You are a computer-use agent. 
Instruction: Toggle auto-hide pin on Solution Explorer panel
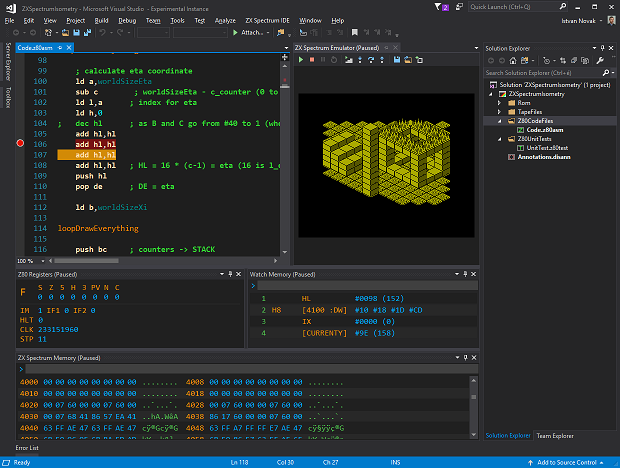[601, 47]
